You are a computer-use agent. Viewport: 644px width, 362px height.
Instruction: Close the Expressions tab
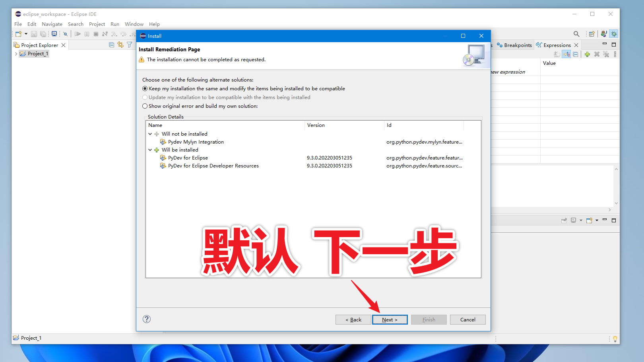click(x=576, y=45)
